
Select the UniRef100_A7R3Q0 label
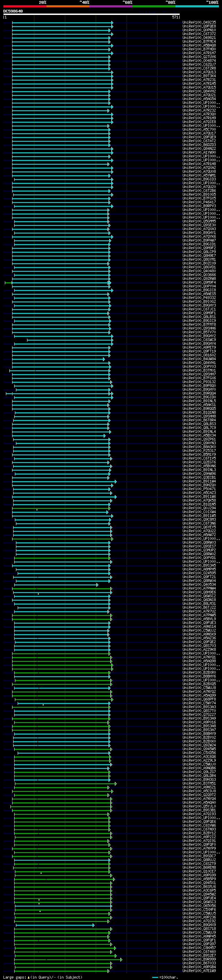[199, 114]
